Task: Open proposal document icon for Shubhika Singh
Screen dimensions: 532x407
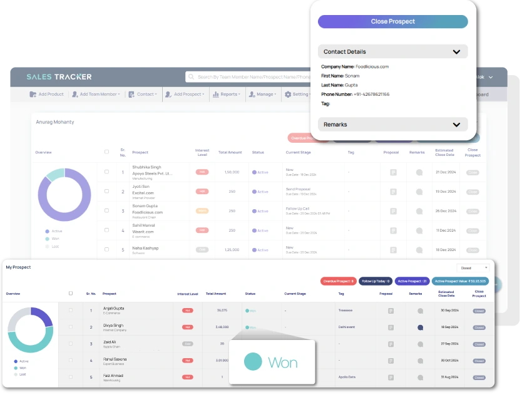Action: point(393,172)
